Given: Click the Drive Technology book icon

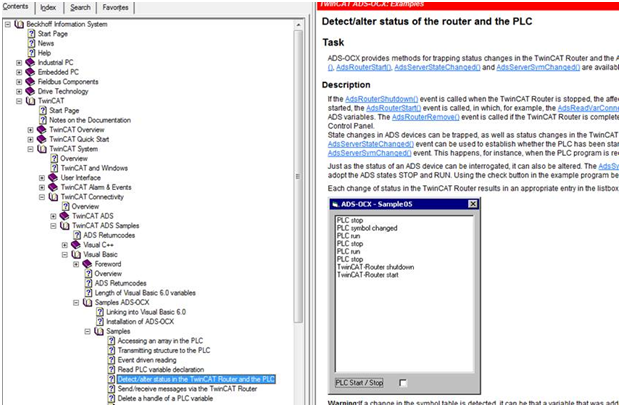Looking at the screenshot, I should click(x=30, y=91).
